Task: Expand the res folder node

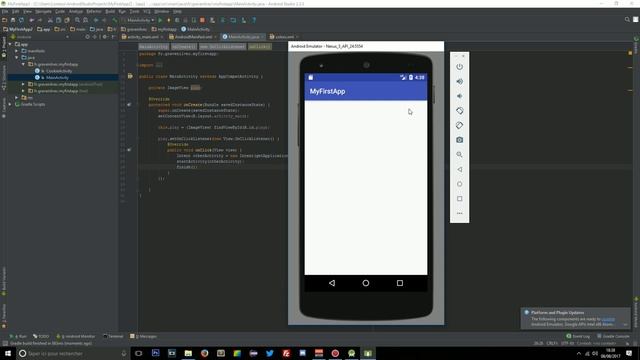Action: tap(17, 98)
